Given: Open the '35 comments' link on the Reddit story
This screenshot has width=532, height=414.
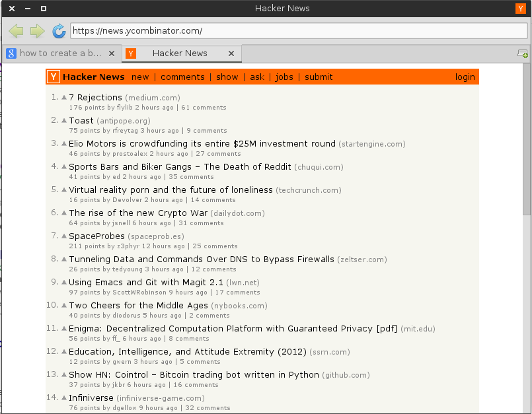Looking at the screenshot, I should click(x=191, y=177).
